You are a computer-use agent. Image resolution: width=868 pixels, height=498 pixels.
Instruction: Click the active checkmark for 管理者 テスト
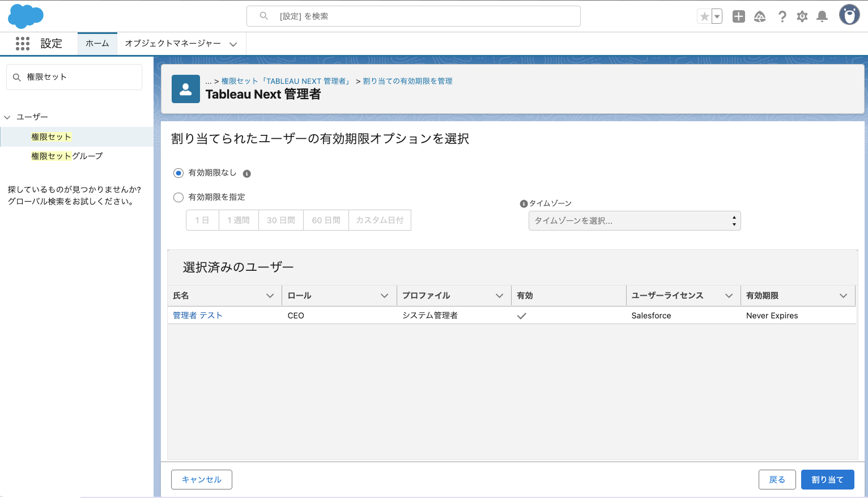[522, 316]
